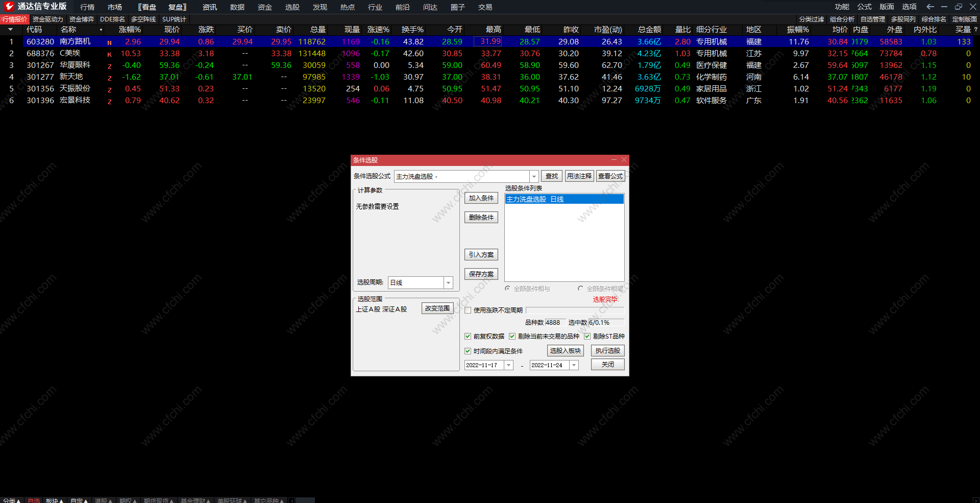Click the 选股入板块 button

566,351
